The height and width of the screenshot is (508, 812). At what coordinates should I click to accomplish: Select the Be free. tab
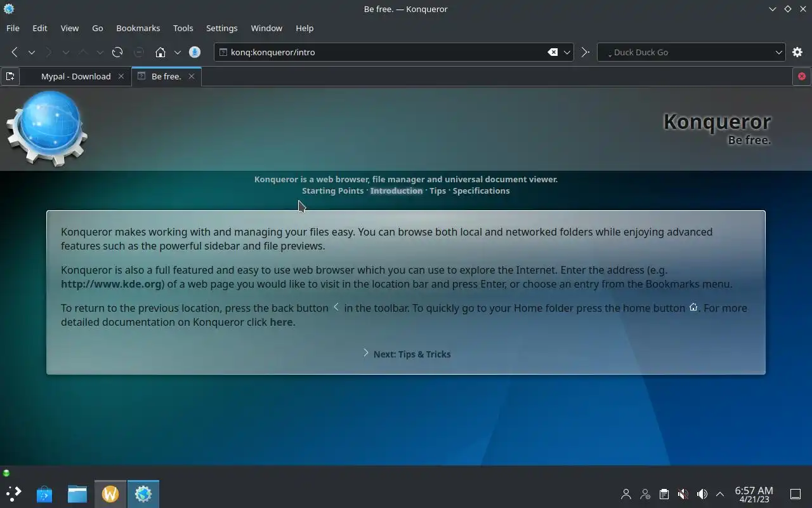tap(166, 76)
